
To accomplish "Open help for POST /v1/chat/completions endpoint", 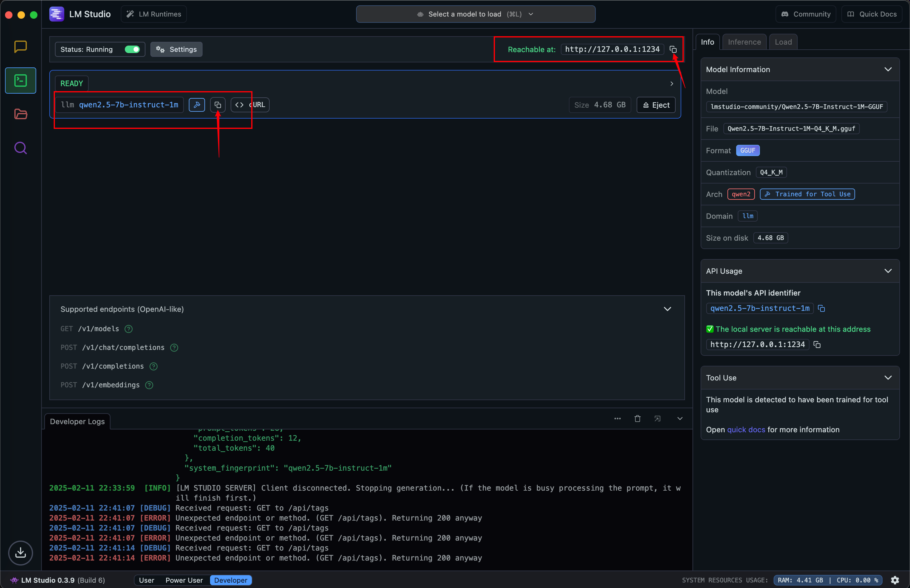I will (174, 347).
